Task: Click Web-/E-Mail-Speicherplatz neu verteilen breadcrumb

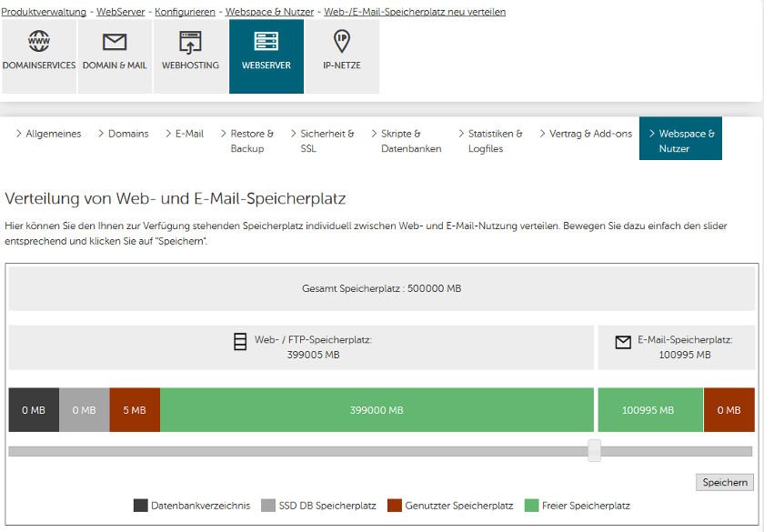Action: coord(415,12)
